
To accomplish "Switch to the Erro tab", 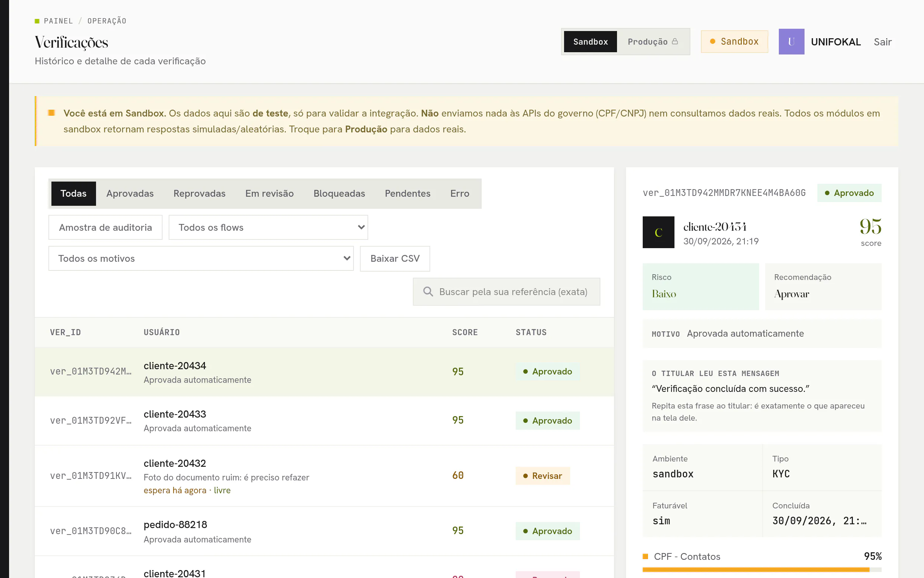I will coord(459,193).
